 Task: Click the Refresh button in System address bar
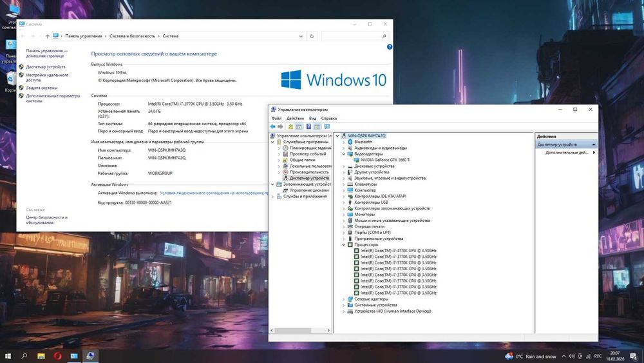tap(312, 36)
